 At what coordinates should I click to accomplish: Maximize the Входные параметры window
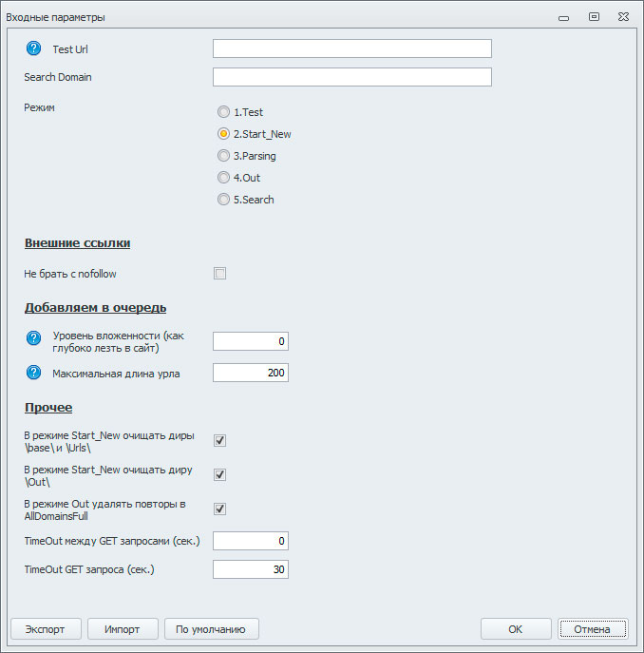click(594, 16)
